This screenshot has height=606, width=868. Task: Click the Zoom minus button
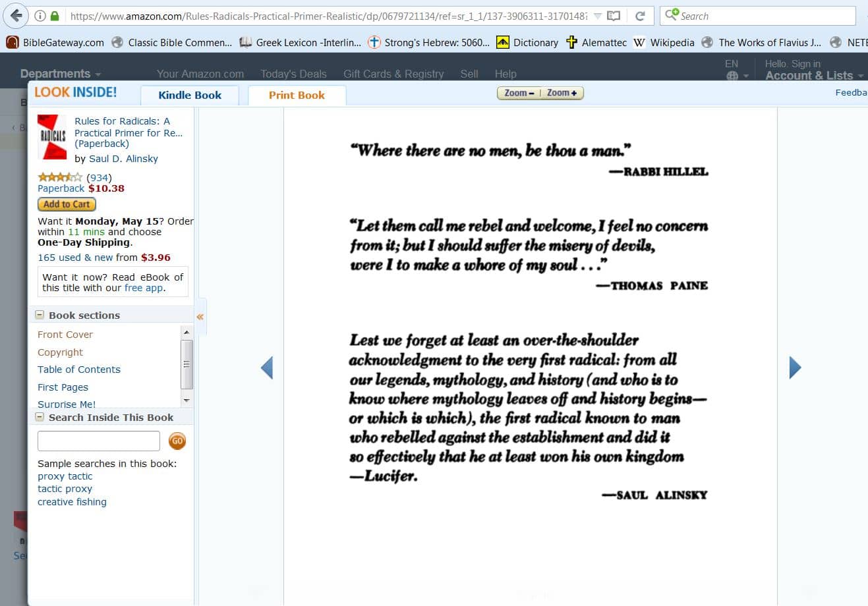tap(519, 93)
